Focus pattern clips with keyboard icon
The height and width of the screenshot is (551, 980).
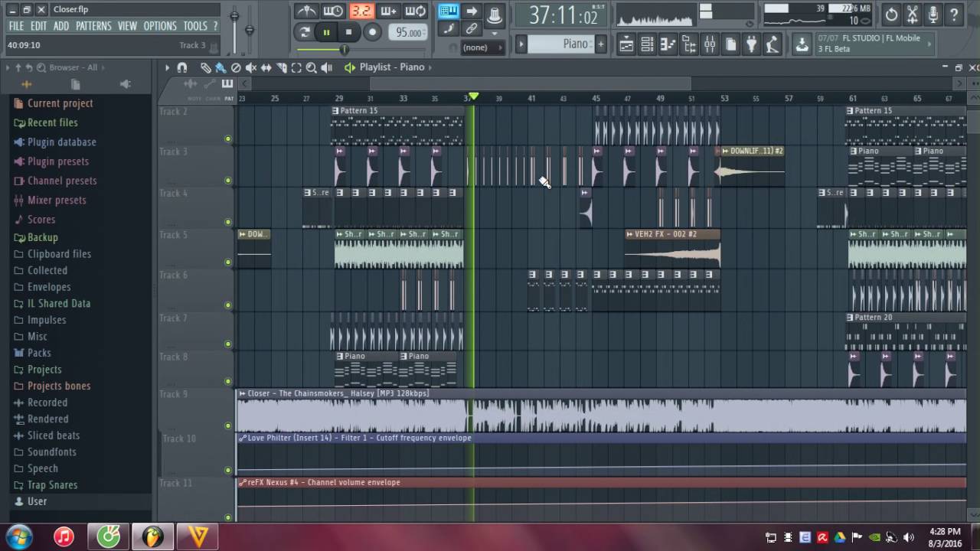point(227,83)
